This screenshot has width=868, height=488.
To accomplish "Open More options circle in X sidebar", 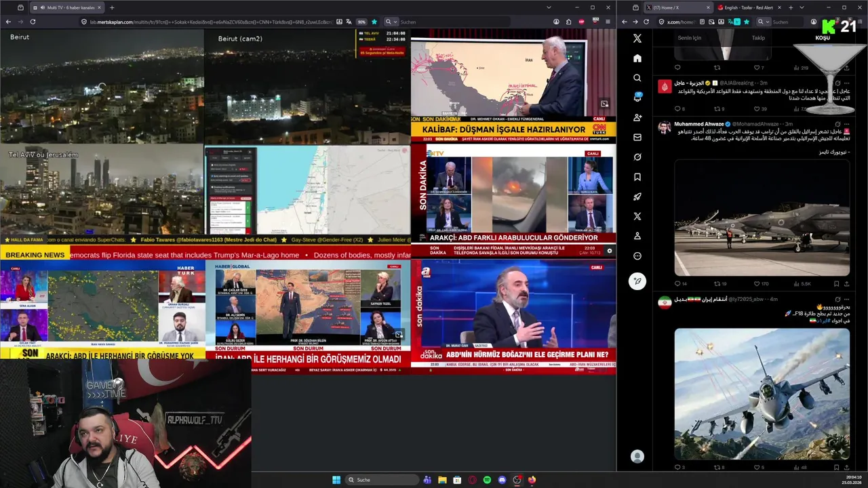I will (637, 256).
